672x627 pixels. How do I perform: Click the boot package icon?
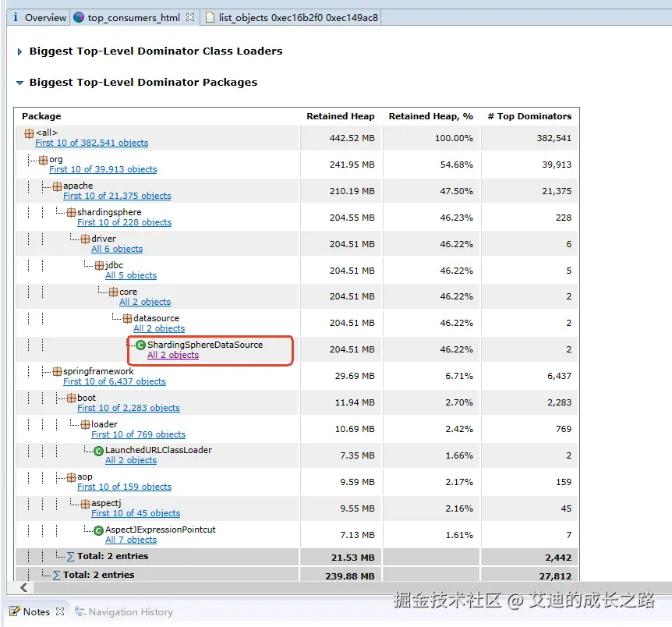[x=72, y=399]
